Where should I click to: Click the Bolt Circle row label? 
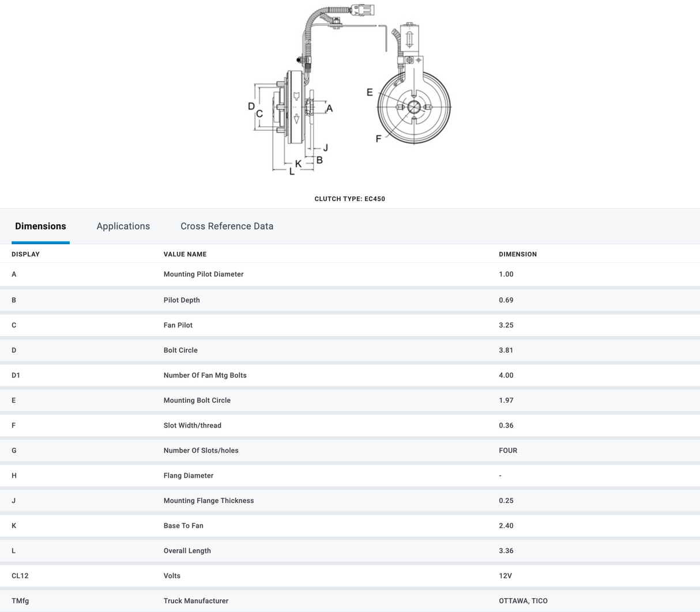180,350
